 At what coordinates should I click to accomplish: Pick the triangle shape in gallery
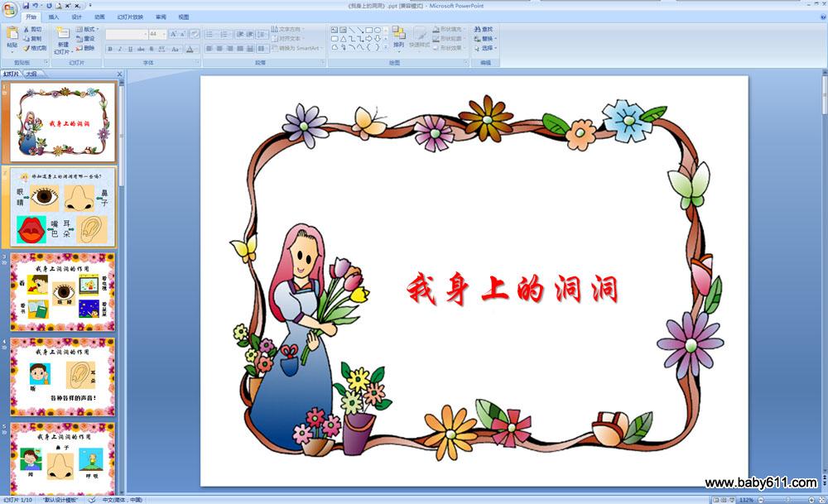coord(344,39)
